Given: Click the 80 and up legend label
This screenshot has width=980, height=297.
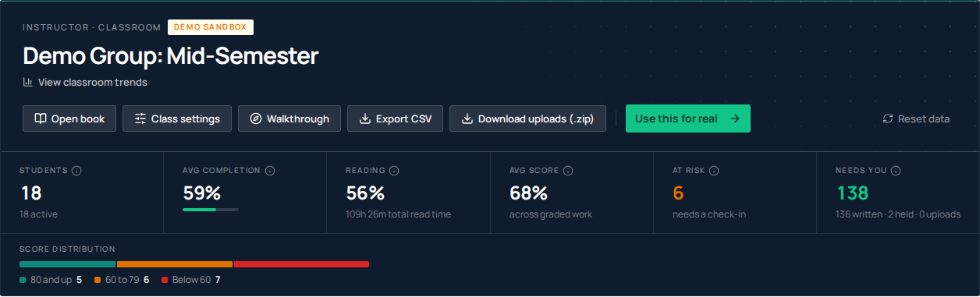Looking at the screenshot, I should point(51,279).
